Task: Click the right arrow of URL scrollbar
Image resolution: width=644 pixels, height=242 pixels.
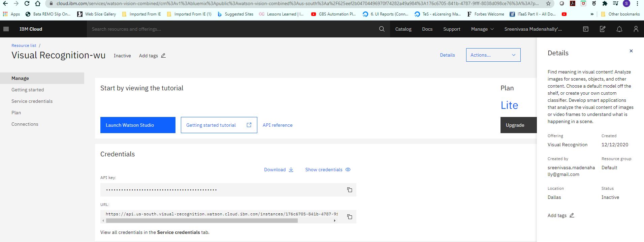Action: point(334,221)
